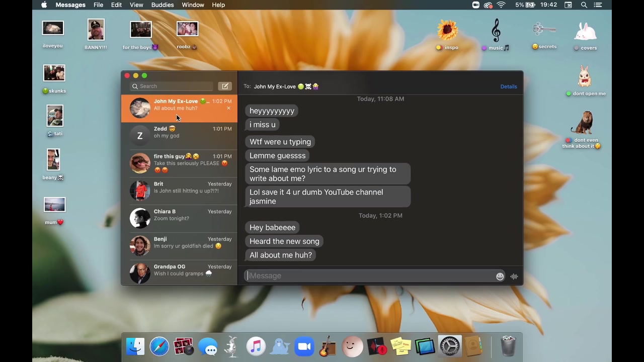Click the Spotlight search icon in menu bar
The image size is (644, 362).
pos(584,5)
